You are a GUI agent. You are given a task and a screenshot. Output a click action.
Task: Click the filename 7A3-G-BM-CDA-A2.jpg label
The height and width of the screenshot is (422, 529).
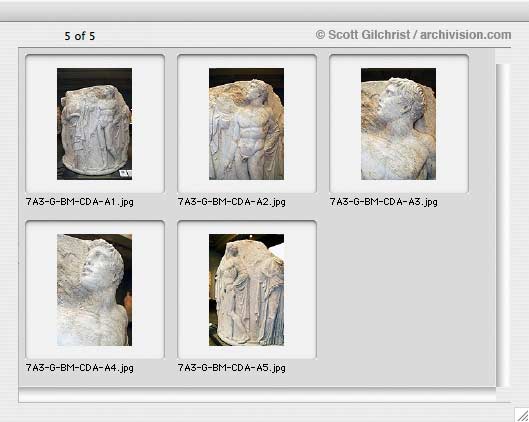point(231,202)
